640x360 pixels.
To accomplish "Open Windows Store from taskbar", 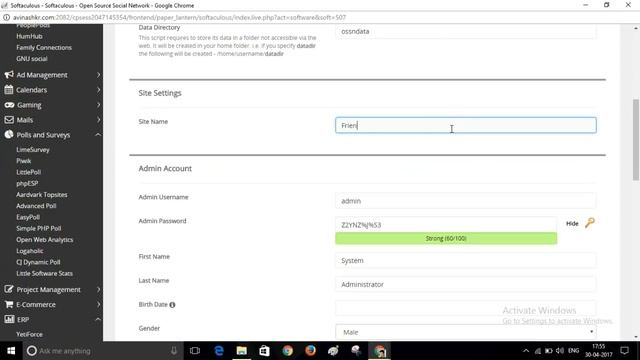I will pyautogui.click(x=264, y=351).
